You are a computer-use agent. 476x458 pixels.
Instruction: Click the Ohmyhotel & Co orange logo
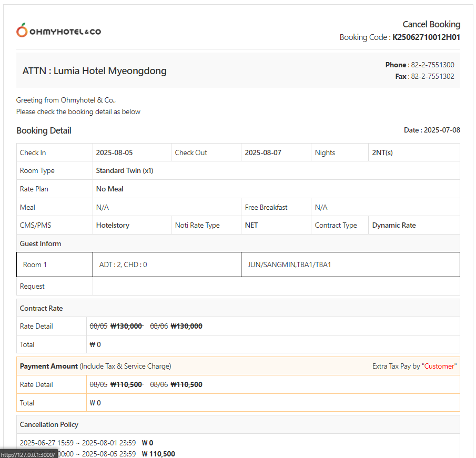pyautogui.click(x=58, y=32)
